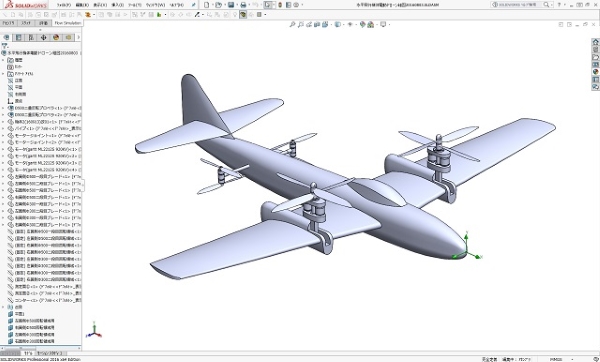Click the Section View icon in heads-up toolbar
Image resolution: width=600 pixels, height=362 pixels.
tap(317, 24)
